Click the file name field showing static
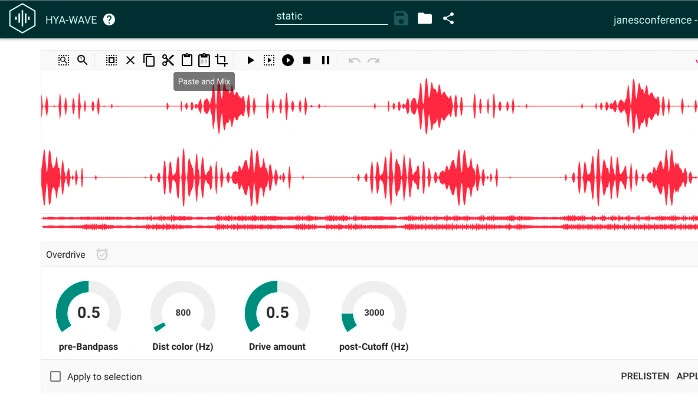This screenshot has height=400, width=698. click(x=330, y=17)
